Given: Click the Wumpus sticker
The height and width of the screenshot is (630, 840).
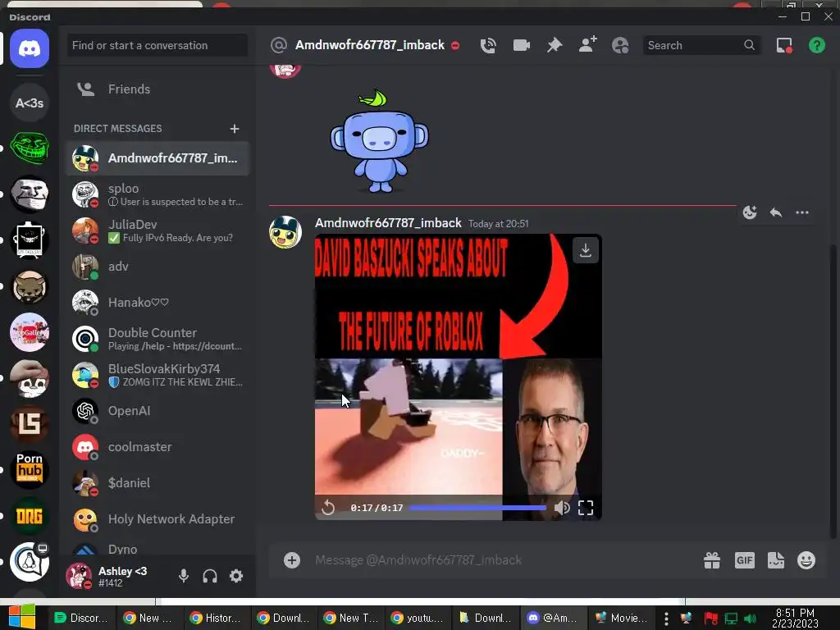Looking at the screenshot, I should coord(379,141).
